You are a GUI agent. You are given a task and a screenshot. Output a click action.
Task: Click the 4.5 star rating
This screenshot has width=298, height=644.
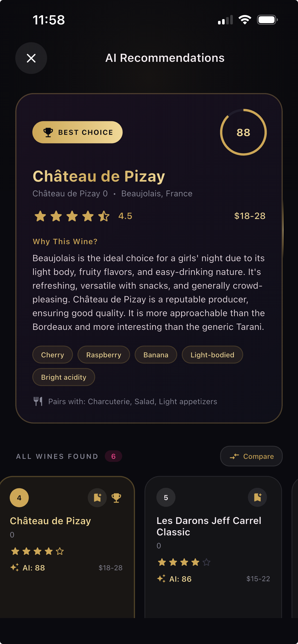83,216
